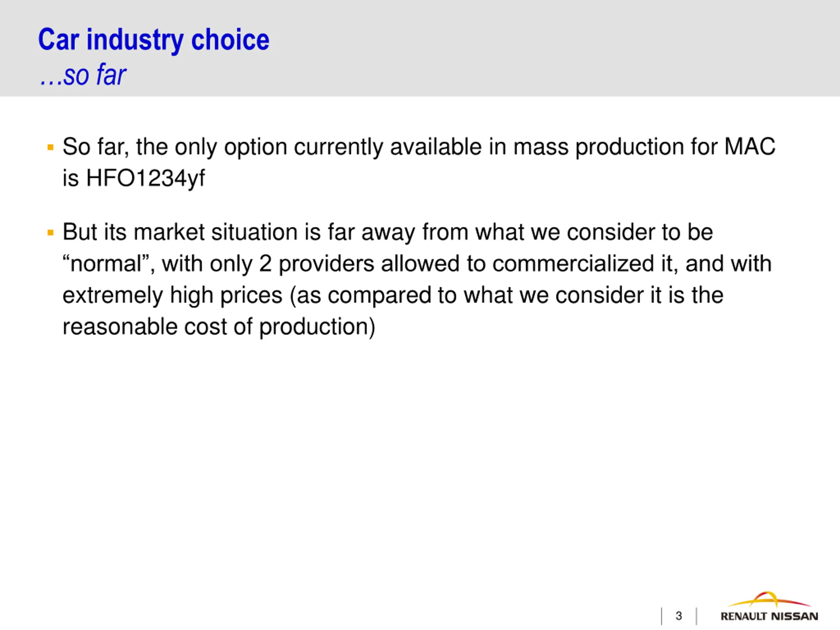Click "But its market situation" text
The height and width of the screenshot is (630, 840).
pos(180,232)
